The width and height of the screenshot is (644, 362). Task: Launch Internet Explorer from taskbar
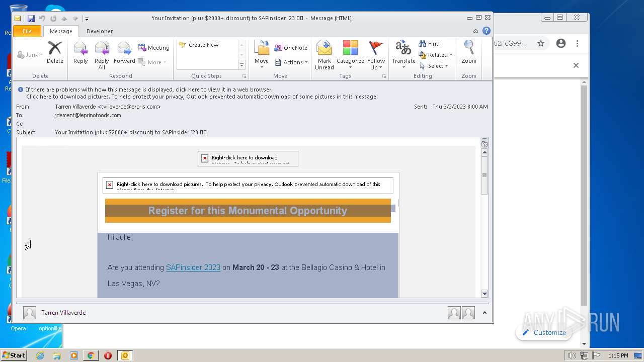[x=40, y=355]
